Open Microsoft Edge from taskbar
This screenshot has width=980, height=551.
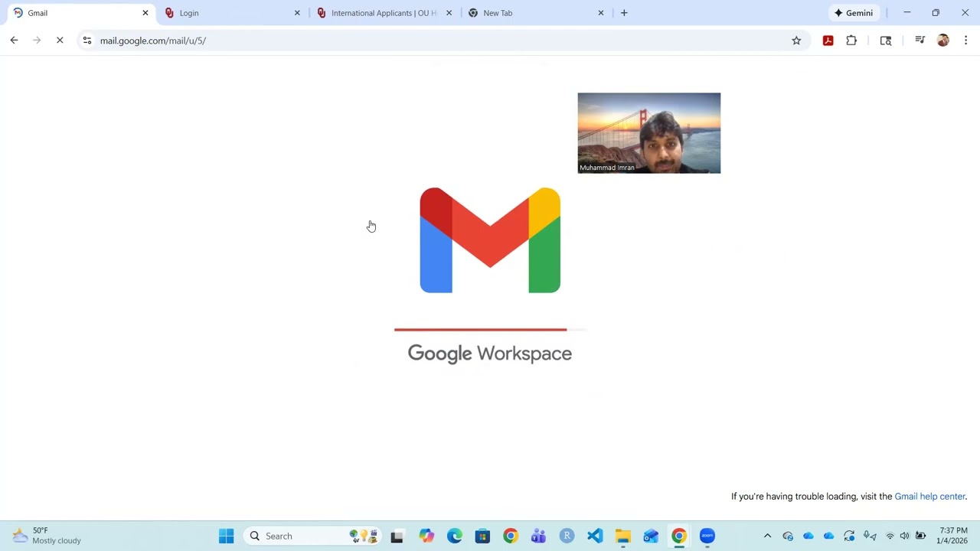coord(455,536)
